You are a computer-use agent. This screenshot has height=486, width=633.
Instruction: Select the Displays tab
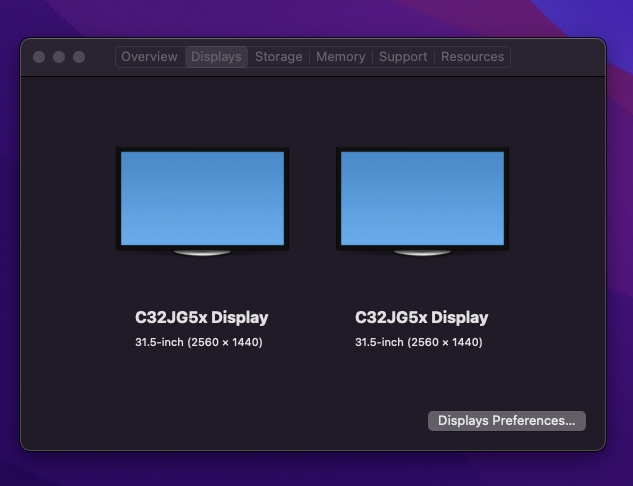click(x=216, y=57)
